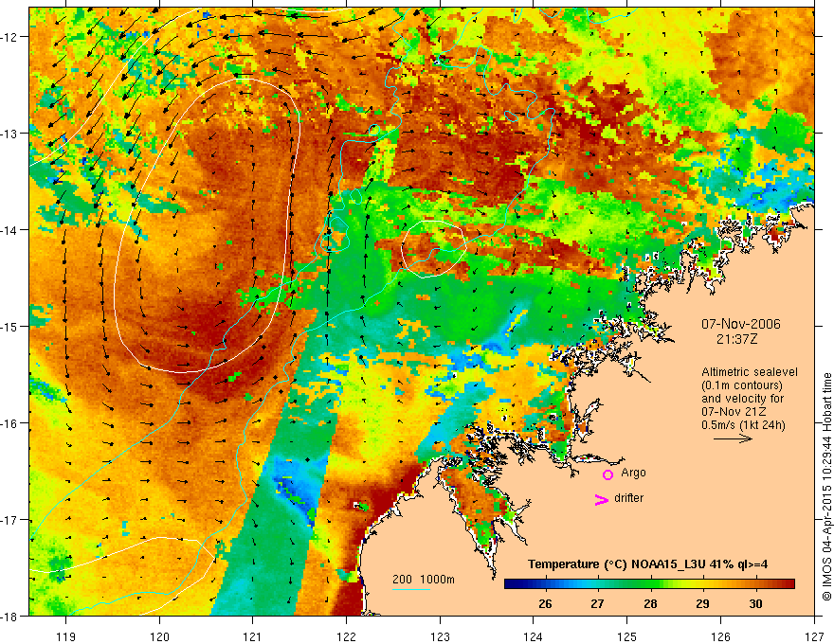The height and width of the screenshot is (644, 834).
Task: Click the magenta drifter arrow legend symbol
Action: tap(601, 499)
